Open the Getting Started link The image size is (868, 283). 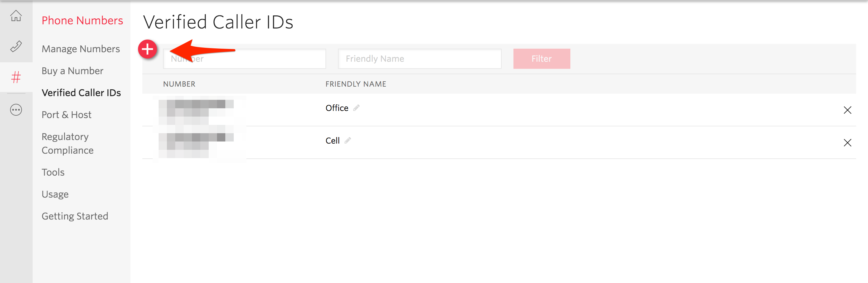tap(75, 216)
